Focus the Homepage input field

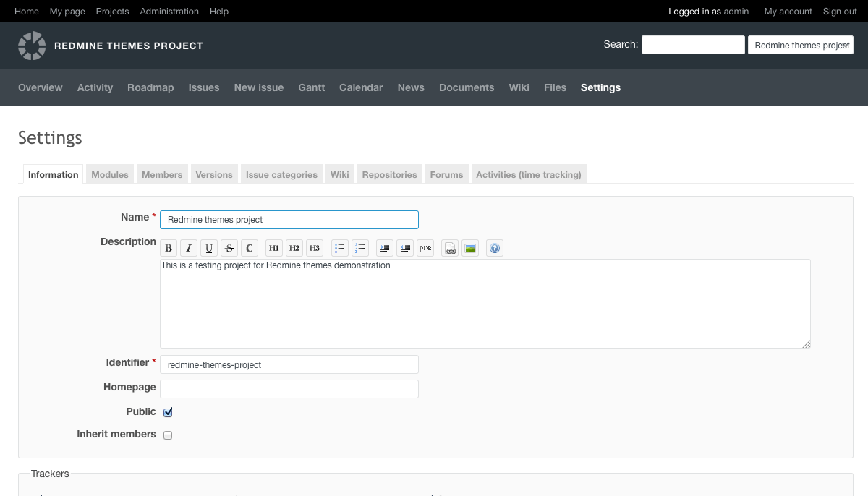(x=289, y=388)
